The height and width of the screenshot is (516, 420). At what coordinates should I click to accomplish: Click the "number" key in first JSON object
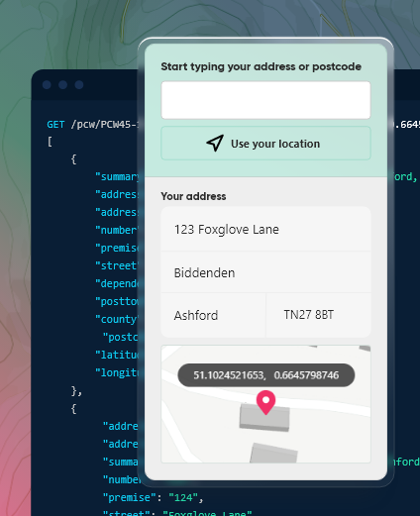click(116, 230)
